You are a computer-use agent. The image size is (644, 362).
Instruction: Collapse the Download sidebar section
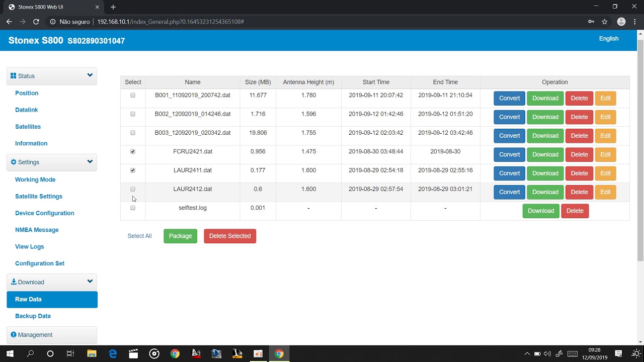coord(52,282)
